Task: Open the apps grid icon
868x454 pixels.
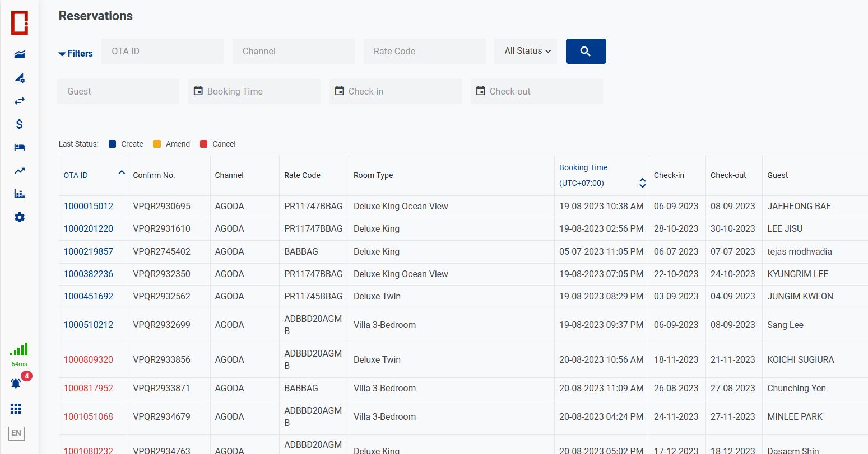Action: (16, 409)
